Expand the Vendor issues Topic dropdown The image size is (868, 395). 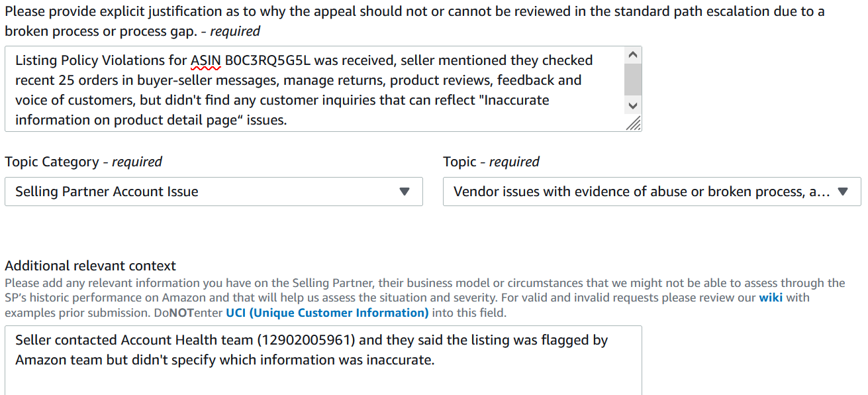pos(652,192)
